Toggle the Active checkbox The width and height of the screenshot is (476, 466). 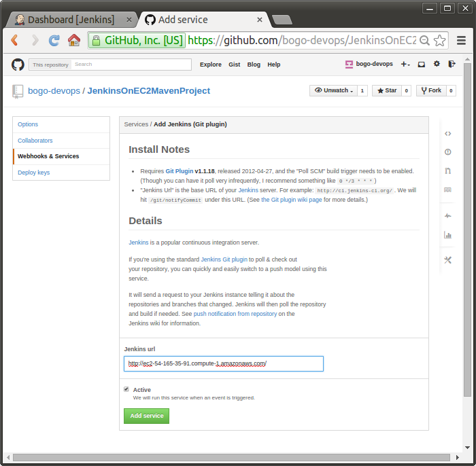[126, 389]
